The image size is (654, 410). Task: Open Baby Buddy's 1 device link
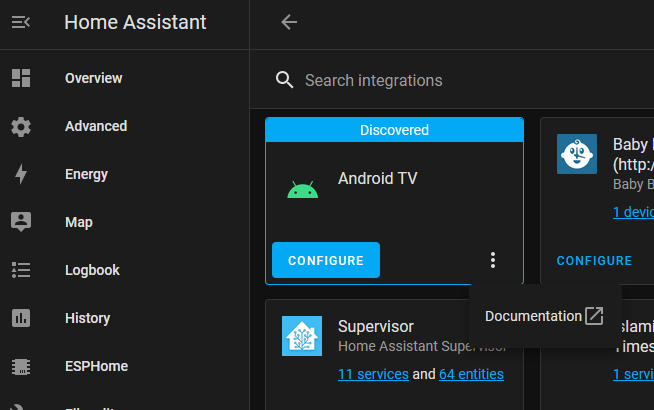[633, 212]
